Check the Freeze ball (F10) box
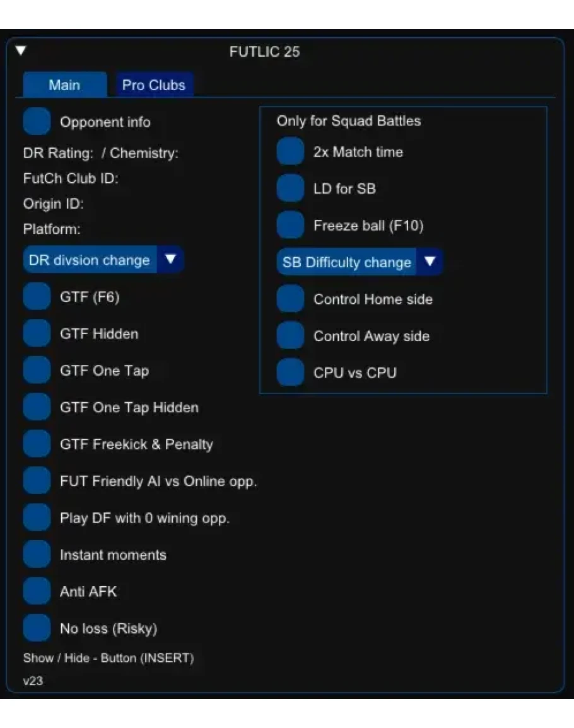The width and height of the screenshot is (574, 728). click(x=290, y=226)
